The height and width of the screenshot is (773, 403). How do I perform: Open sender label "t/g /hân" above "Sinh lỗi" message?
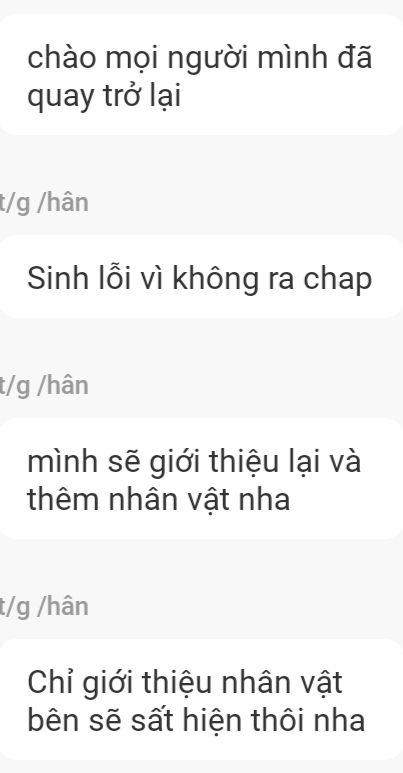44,203
